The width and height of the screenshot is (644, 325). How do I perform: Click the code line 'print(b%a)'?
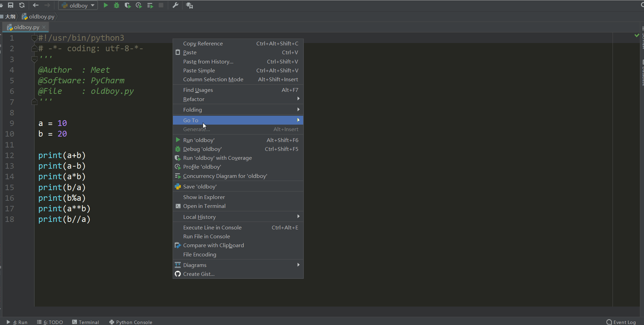pyautogui.click(x=62, y=198)
